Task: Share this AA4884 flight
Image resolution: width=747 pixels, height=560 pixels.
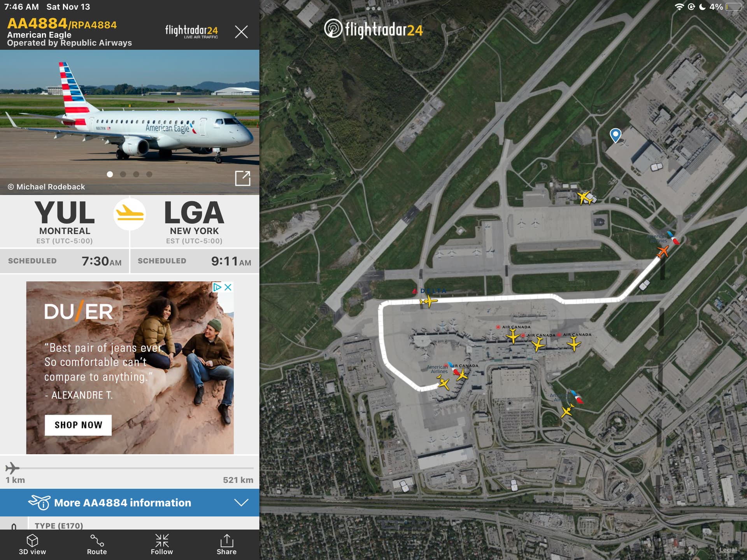Action: point(226,544)
